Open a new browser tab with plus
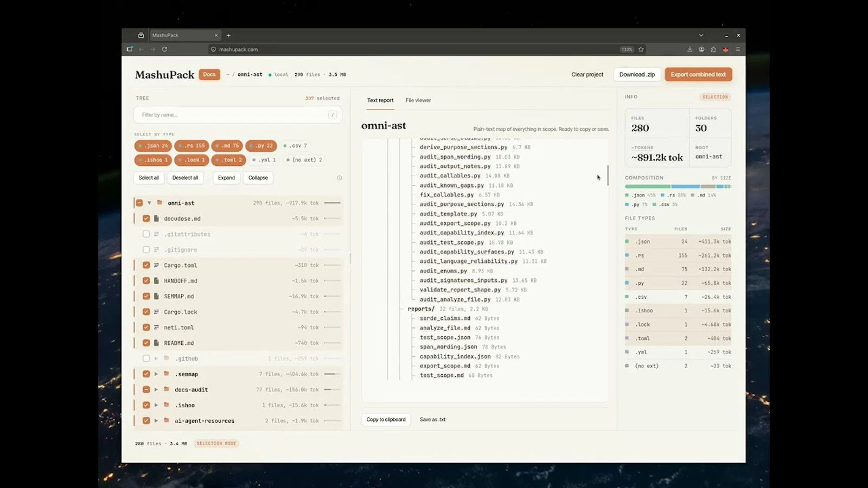Viewport: 868px width, 488px height. [x=228, y=35]
